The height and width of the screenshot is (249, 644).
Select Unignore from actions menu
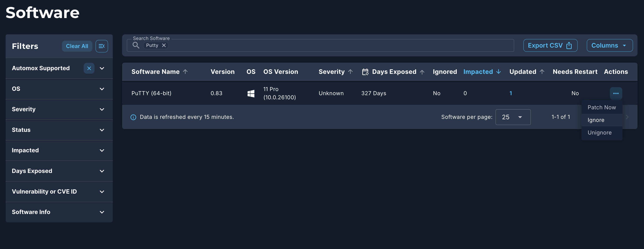599,133
